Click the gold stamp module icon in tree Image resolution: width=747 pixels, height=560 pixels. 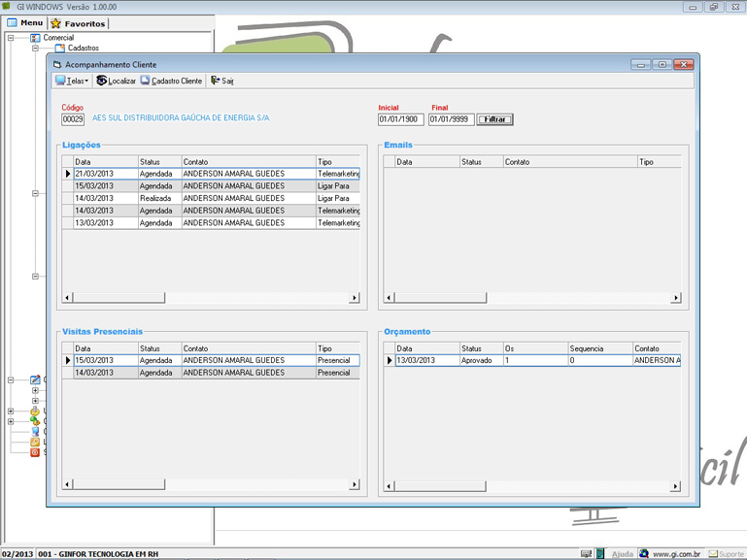pyautogui.click(x=35, y=412)
